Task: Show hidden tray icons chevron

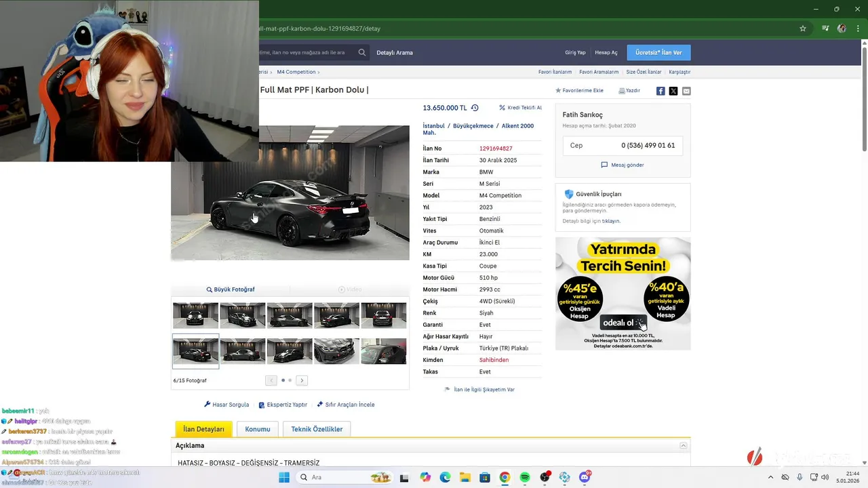Action: (770, 477)
